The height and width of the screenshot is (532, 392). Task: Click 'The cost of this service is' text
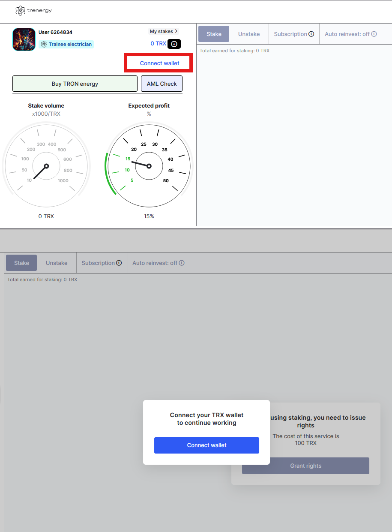pyautogui.click(x=306, y=436)
